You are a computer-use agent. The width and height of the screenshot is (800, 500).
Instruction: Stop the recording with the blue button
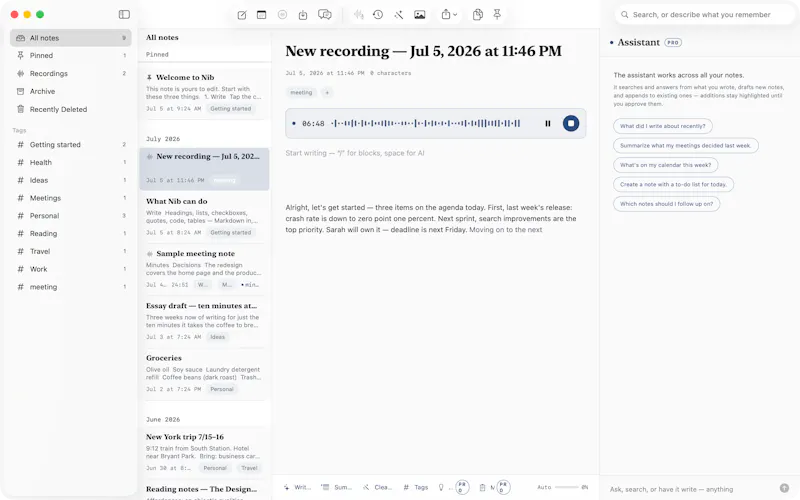pos(571,123)
